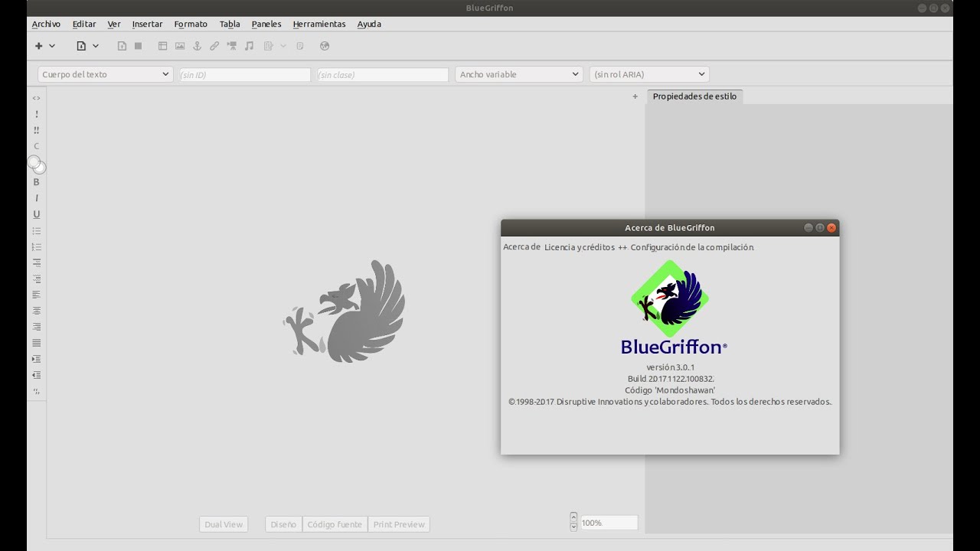This screenshot has width=980, height=551.
Task: Insert a table using the table icon
Action: click(162, 46)
